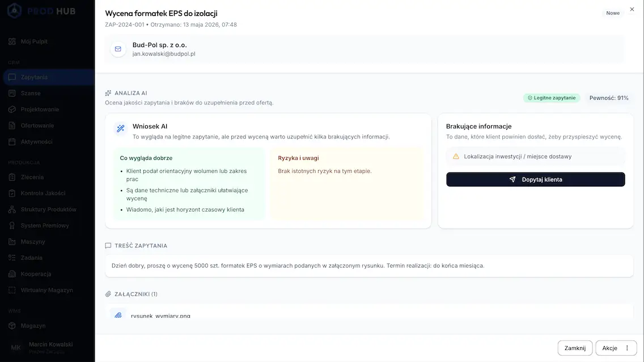Open Struktury Produktów tree icon
The image size is (644, 362).
(12, 209)
